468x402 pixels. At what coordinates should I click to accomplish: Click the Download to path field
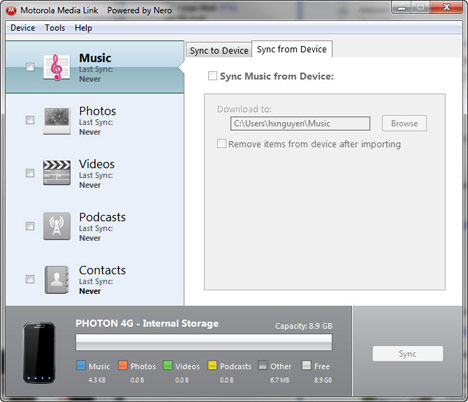[x=300, y=124]
